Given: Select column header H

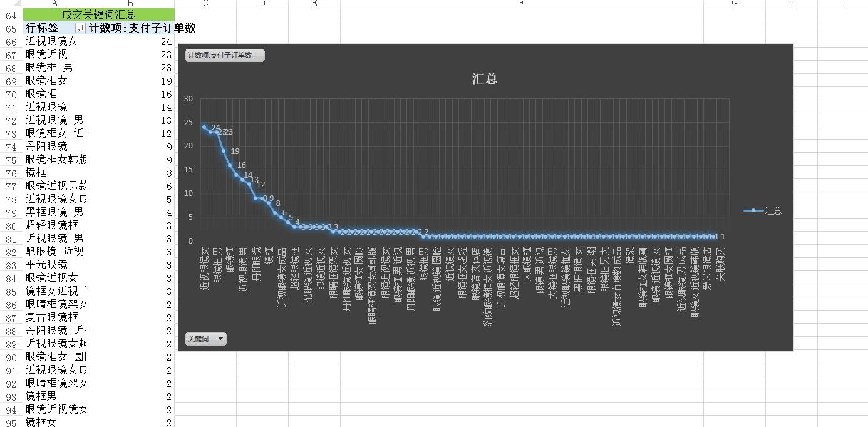Looking at the screenshot, I should click(792, 4).
